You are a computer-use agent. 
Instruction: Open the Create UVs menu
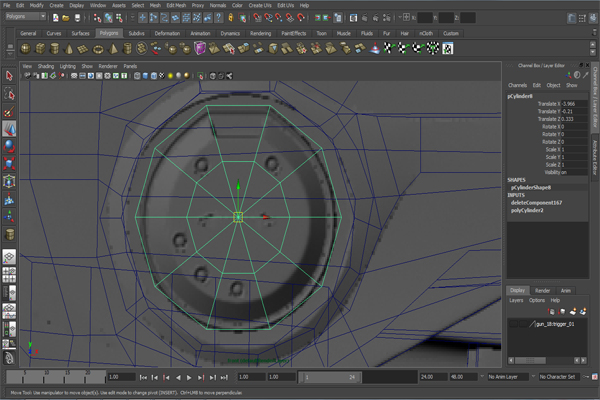pyautogui.click(x=260, y=5)
